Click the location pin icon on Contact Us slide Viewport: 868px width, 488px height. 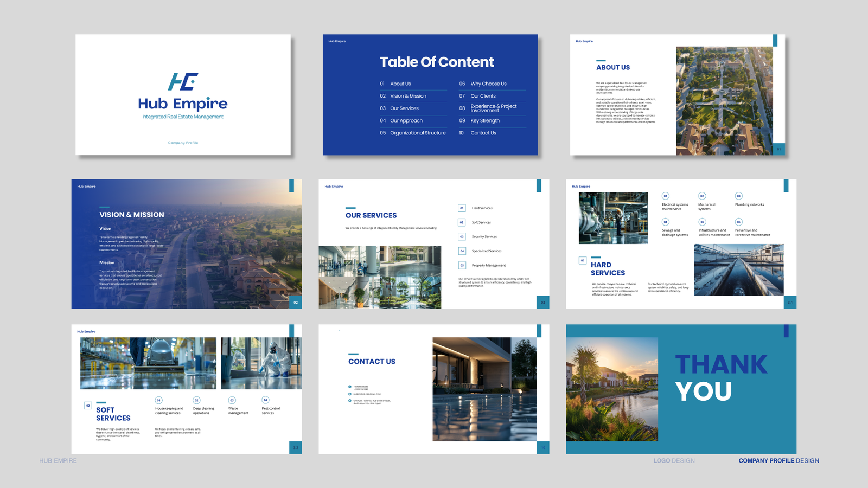pos(350,401)
